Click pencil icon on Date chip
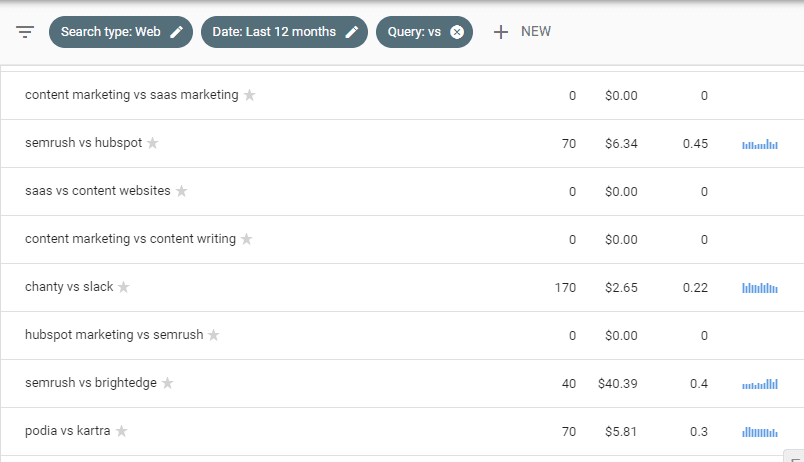The height and width of the screenshot is (462, 804). 352,32
